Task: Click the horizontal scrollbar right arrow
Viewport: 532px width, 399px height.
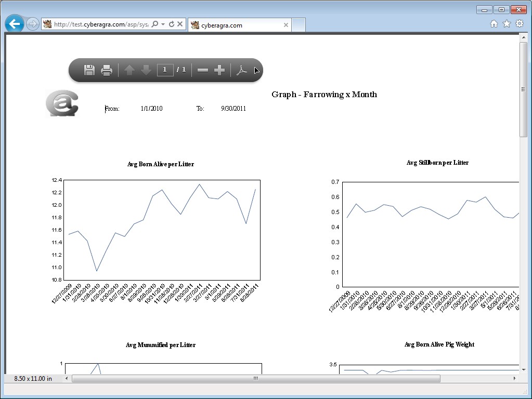Action: [x=514, y=378]
